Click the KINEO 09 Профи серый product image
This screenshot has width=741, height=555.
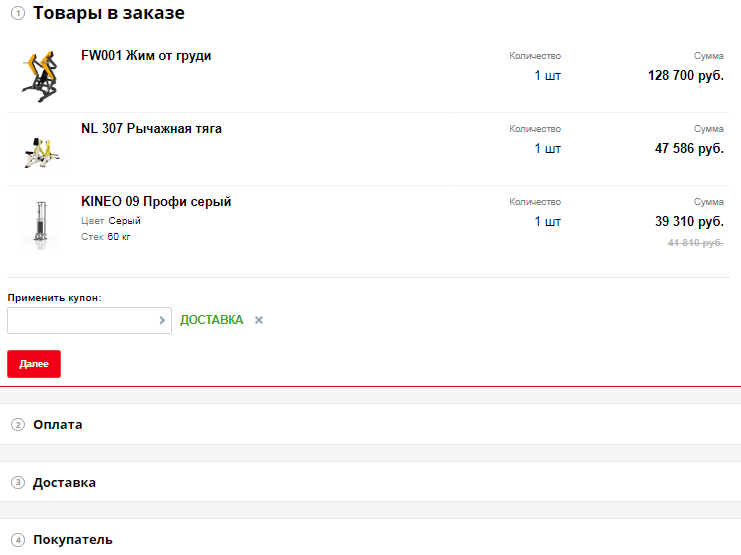click(41, 221)
